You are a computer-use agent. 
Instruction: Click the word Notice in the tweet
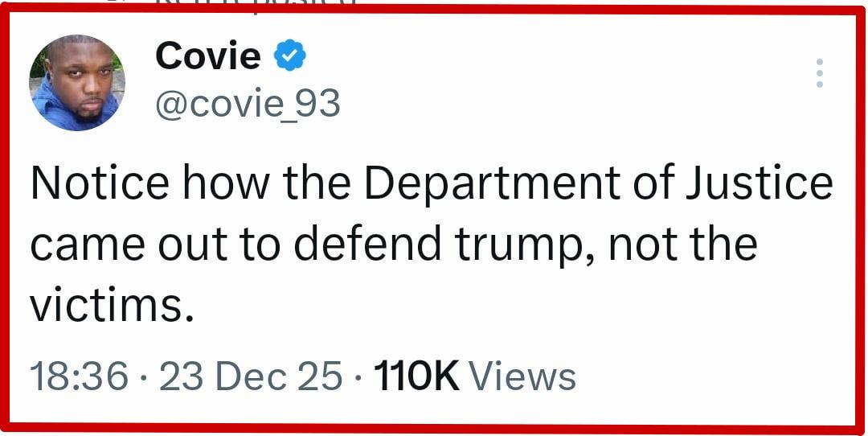100,183
